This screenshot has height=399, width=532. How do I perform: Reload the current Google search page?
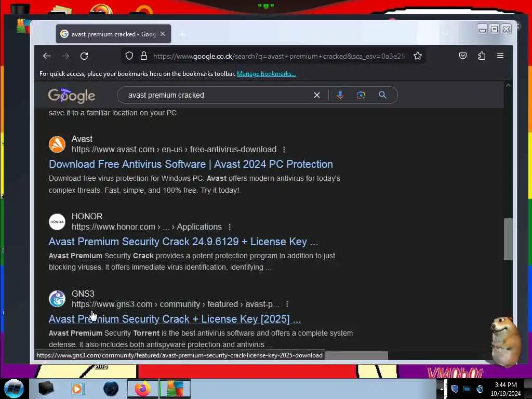coord(84,56)
